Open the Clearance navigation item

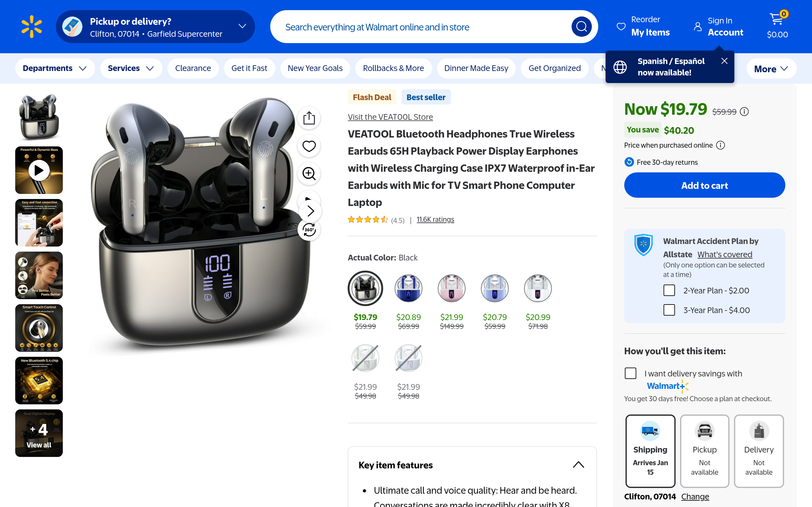click(x=193, y=68)
